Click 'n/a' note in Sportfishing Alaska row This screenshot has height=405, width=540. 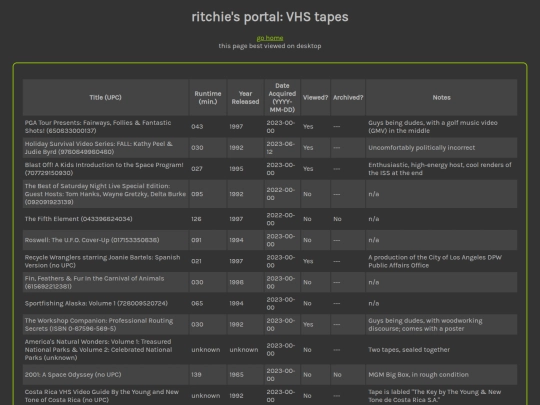[374, 303]
